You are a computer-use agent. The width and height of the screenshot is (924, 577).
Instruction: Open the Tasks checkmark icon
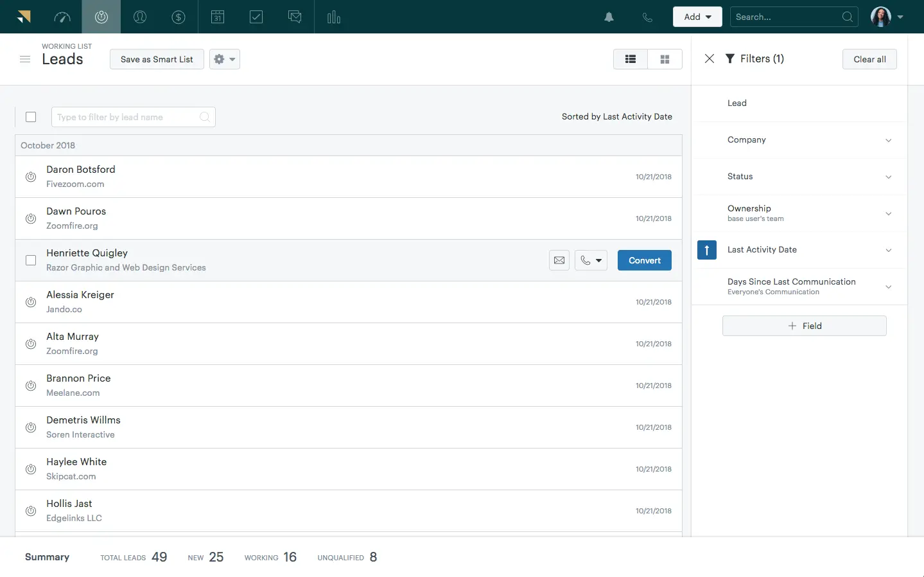pyautogui.click(x=256, y=17)
